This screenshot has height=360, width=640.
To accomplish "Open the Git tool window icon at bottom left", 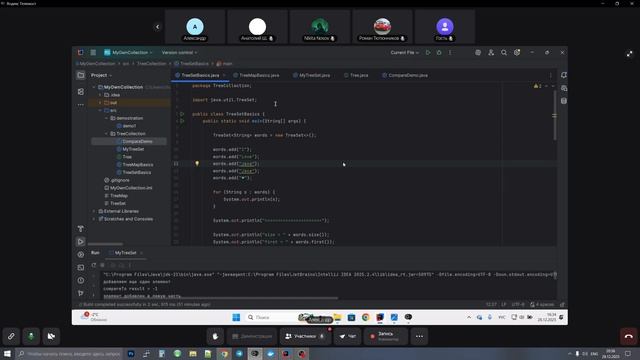I will point(81,293).
